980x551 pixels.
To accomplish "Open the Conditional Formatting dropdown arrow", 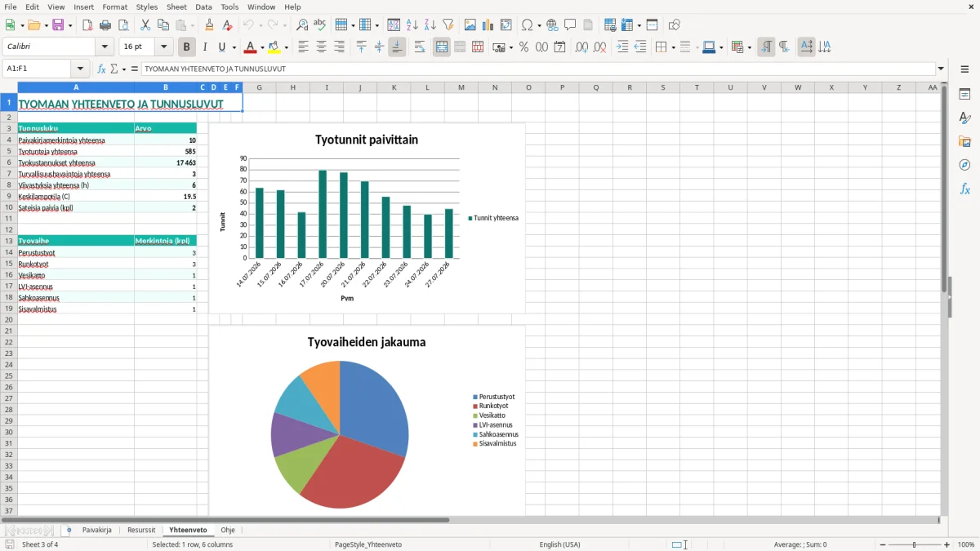I will click(749, 47).
